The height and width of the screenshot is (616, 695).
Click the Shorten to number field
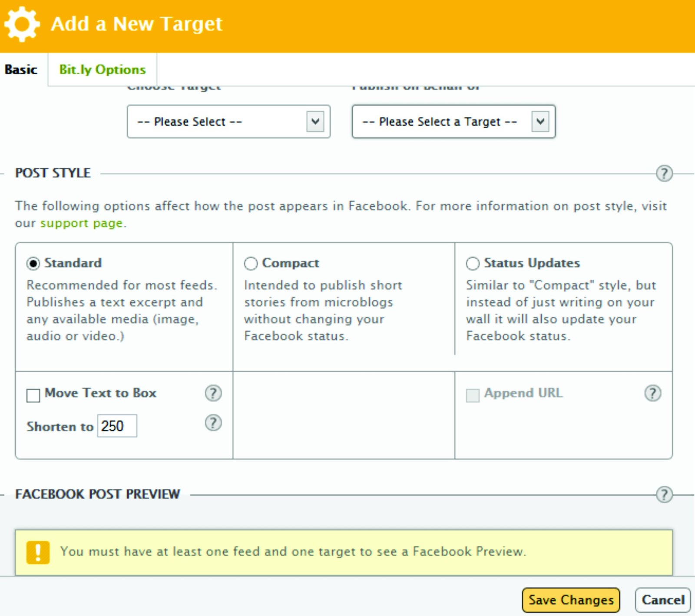pos(117,426)
